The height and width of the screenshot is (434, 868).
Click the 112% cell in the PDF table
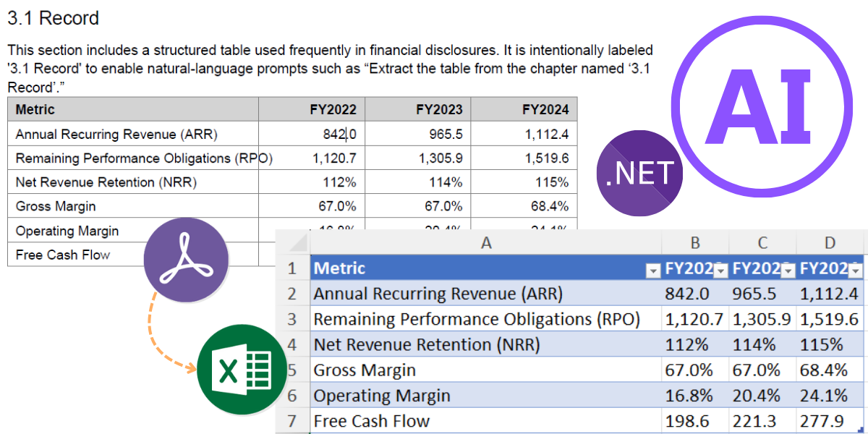312,182
